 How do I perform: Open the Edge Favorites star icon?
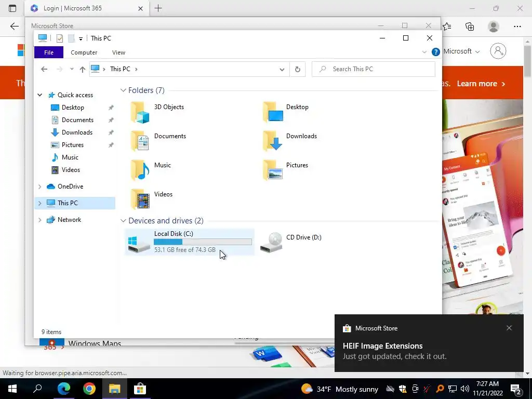(x=447, y=26)
